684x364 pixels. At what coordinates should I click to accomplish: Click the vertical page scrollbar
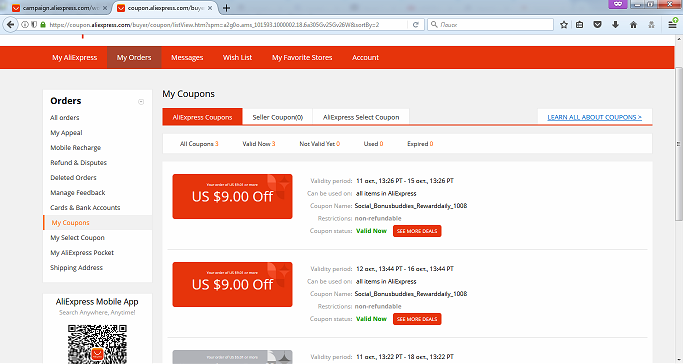coord(679,144)
